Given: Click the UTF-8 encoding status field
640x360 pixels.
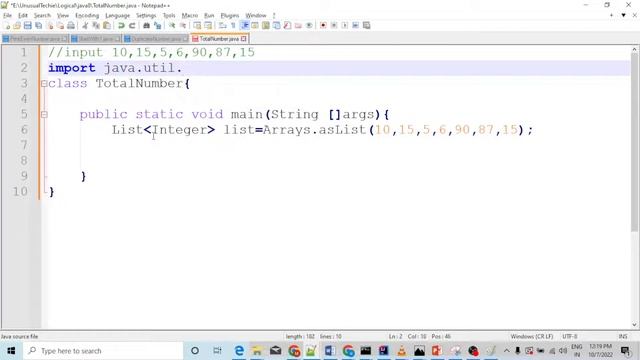Looking at the screenshot, I should [570, 336].
